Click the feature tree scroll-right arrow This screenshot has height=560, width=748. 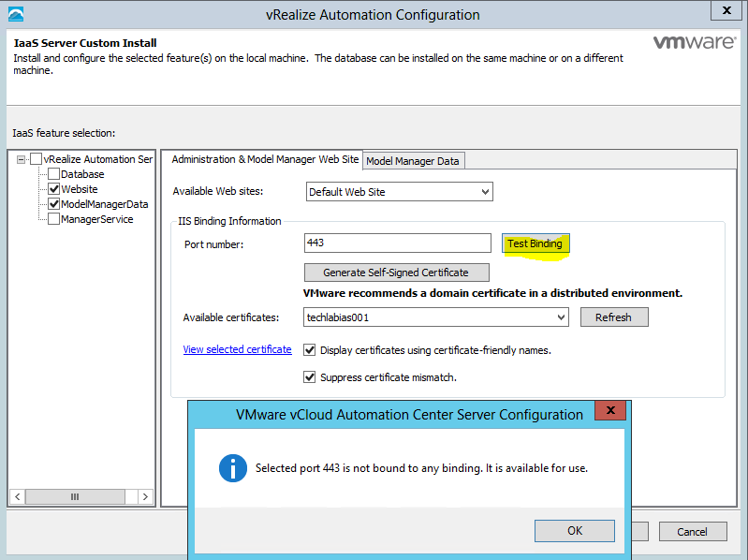pyautogui.click(x=145, y=496)
